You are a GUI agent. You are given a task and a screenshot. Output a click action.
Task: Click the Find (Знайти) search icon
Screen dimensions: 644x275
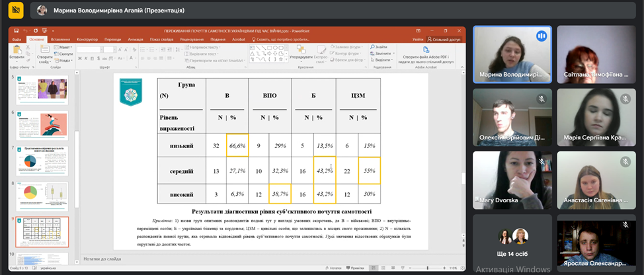(378, 47)
